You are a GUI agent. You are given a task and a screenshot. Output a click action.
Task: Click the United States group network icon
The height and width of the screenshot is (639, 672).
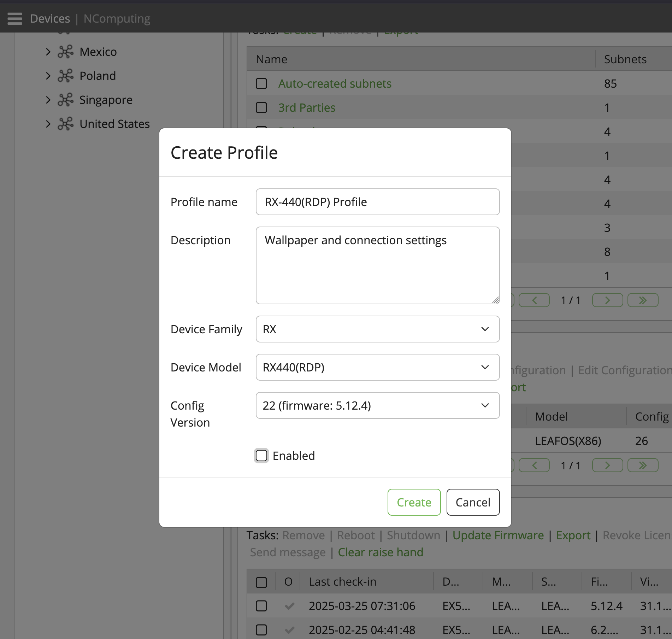[66, 124]
